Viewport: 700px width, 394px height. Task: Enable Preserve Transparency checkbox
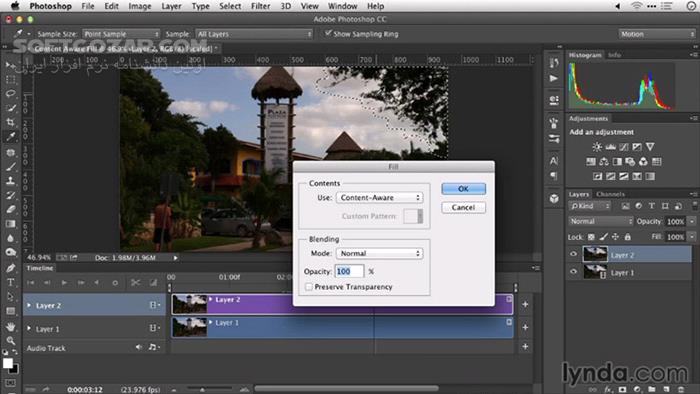(x=308, y=286)
